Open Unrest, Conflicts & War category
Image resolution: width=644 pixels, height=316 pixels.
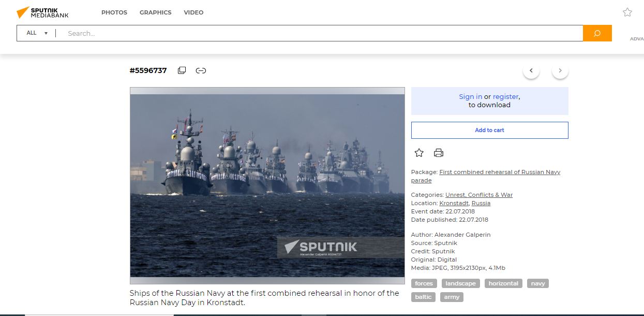(x=478, y=195)
